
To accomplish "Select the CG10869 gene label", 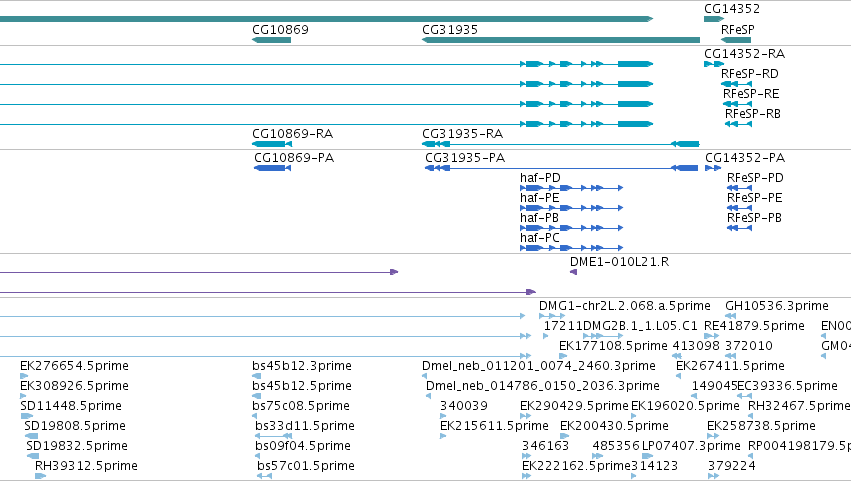I will click(280, 30).
